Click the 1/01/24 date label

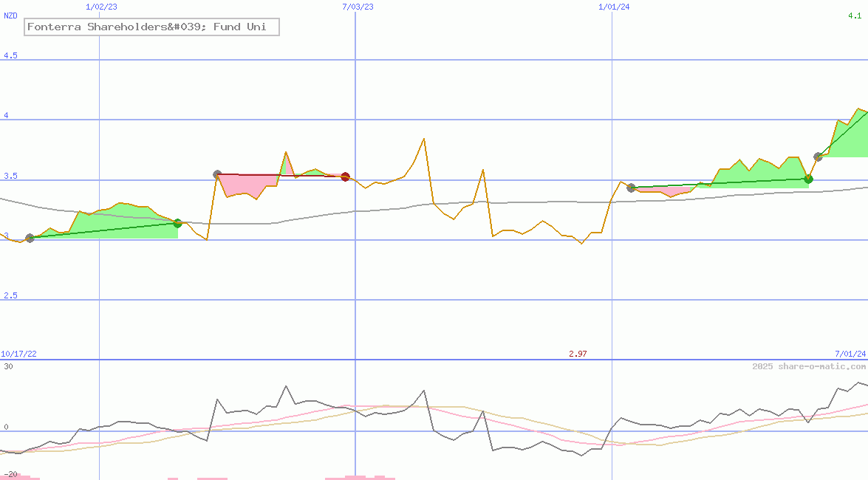coord(614,7)
